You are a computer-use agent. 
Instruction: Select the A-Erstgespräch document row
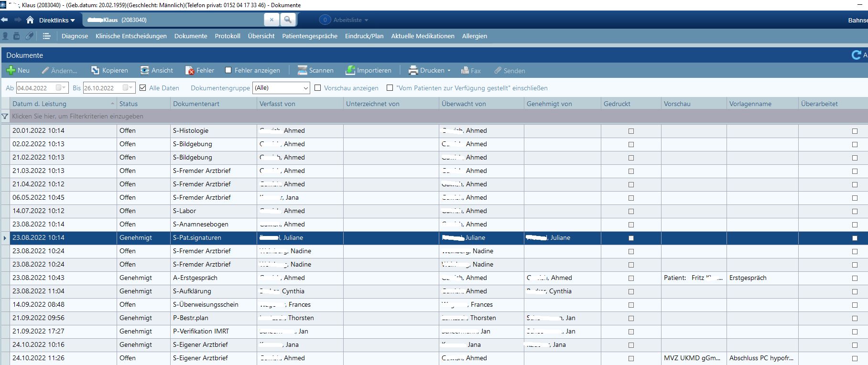coord(195,278)
